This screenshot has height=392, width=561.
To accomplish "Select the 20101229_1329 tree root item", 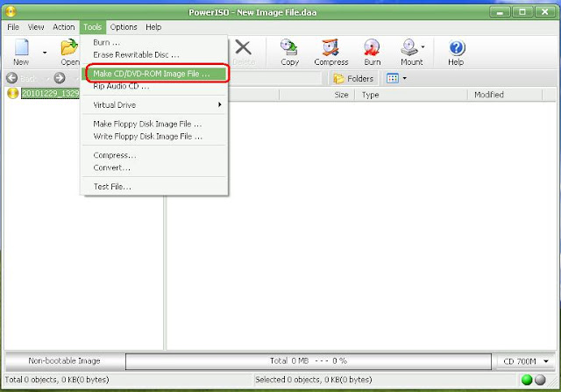I will (50, 94).
